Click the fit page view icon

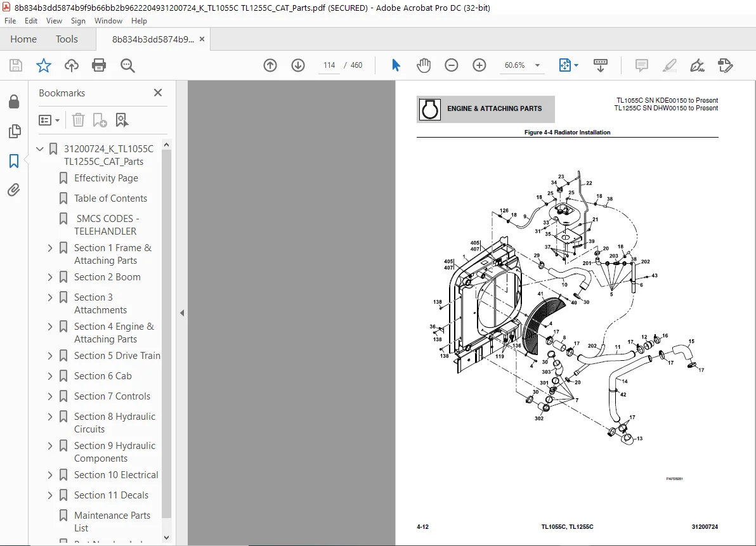click(x=564, y=65)
